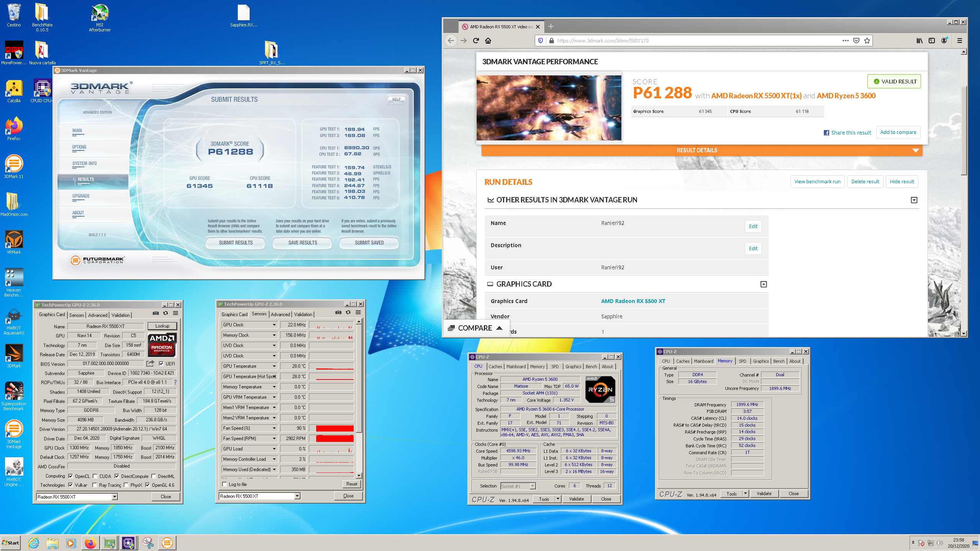Open the Firefox hamburger menu
980x551 pixels.
tap(960, 41)
